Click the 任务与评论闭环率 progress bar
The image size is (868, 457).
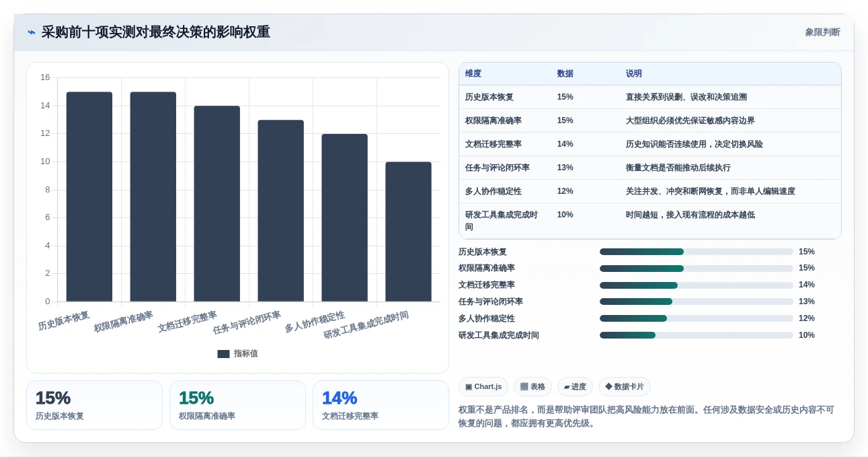point(697,302)
